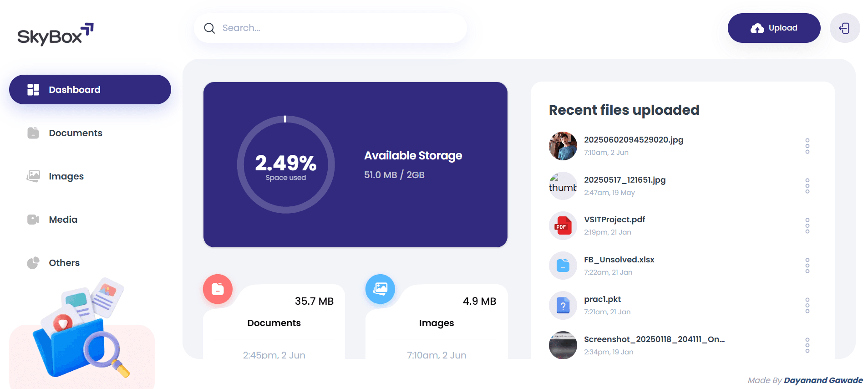Open options menu for VSITProject.pdf
Image resolution: width=868 pixels, height=389 pixels.
click(807, 226)
